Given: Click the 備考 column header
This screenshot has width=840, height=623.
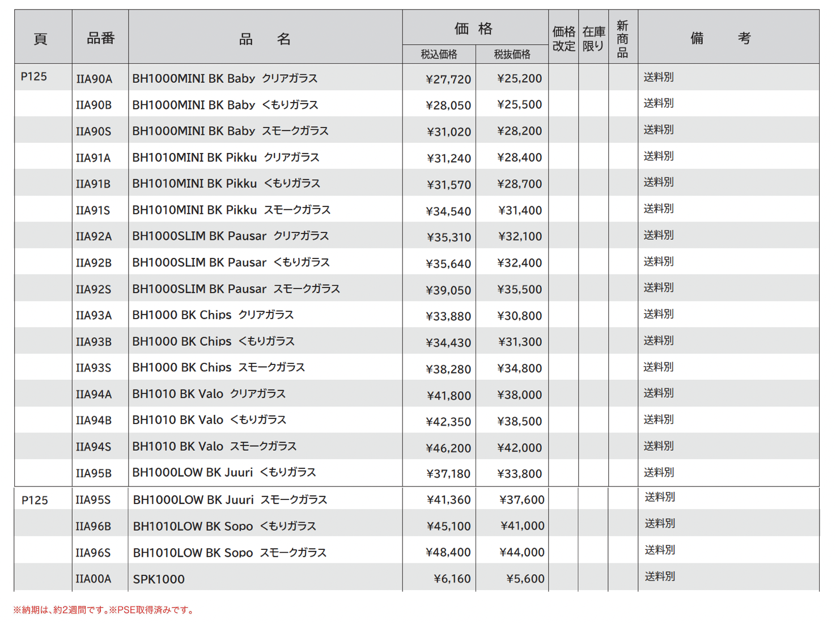Looking at the screenshot, I should tap(720, 39).
